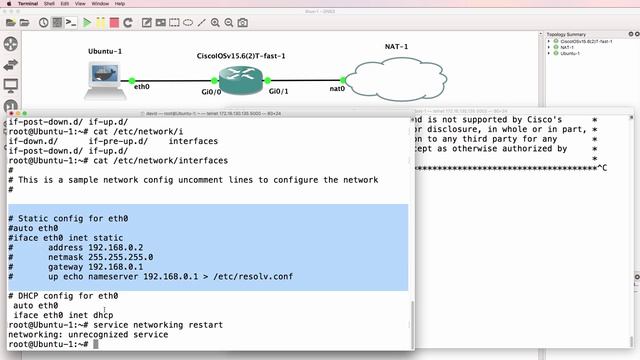
Task: Select the draw rectangle tool
Action: point(174,22)
